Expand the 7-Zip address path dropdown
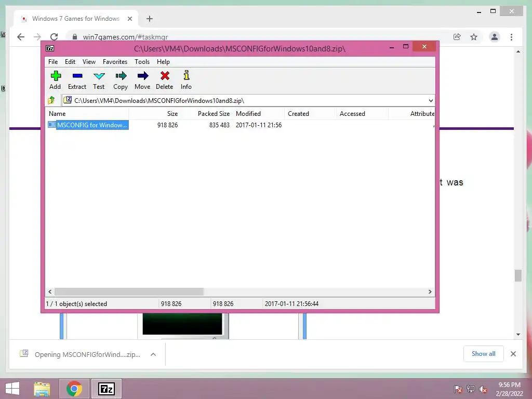 pyautogui.click(x=431, y=100)
